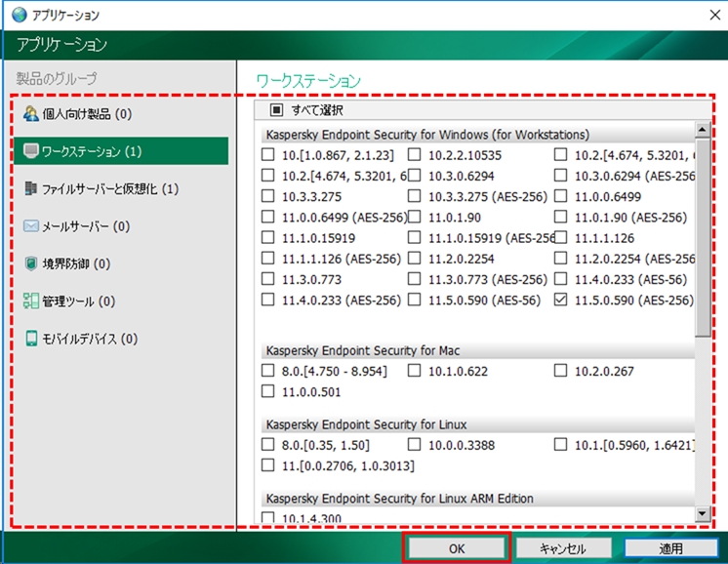Click the globe icon in title bar
Viewport: 728px width, 564px height.
tap(20, 15)
